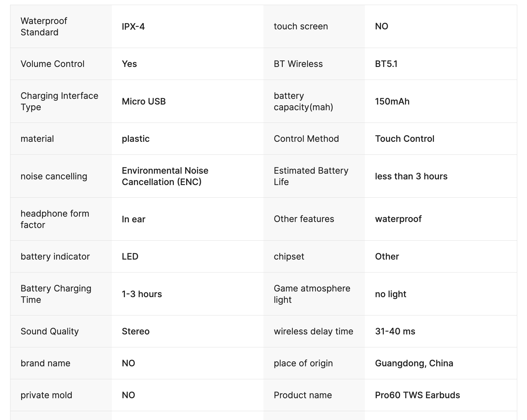Select the '31-40 ms' delay time value
This screenshot has width=527, height=420.
(395, 331)
